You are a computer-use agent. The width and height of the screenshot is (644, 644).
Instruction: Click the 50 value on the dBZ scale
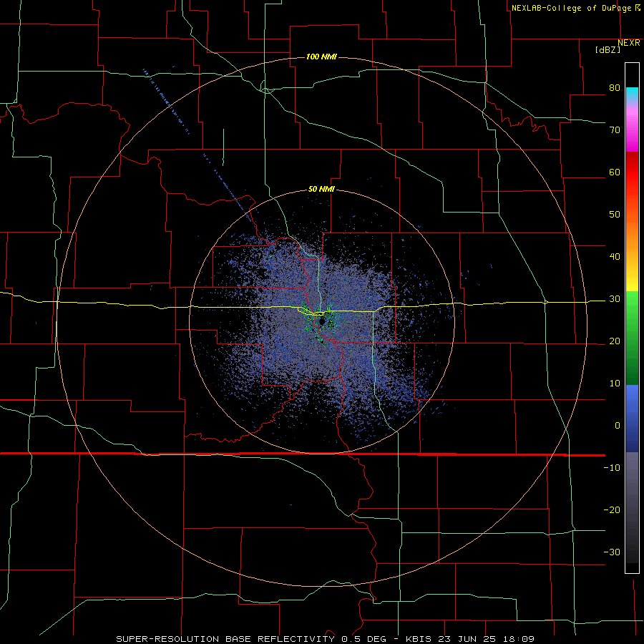(615, 215)
